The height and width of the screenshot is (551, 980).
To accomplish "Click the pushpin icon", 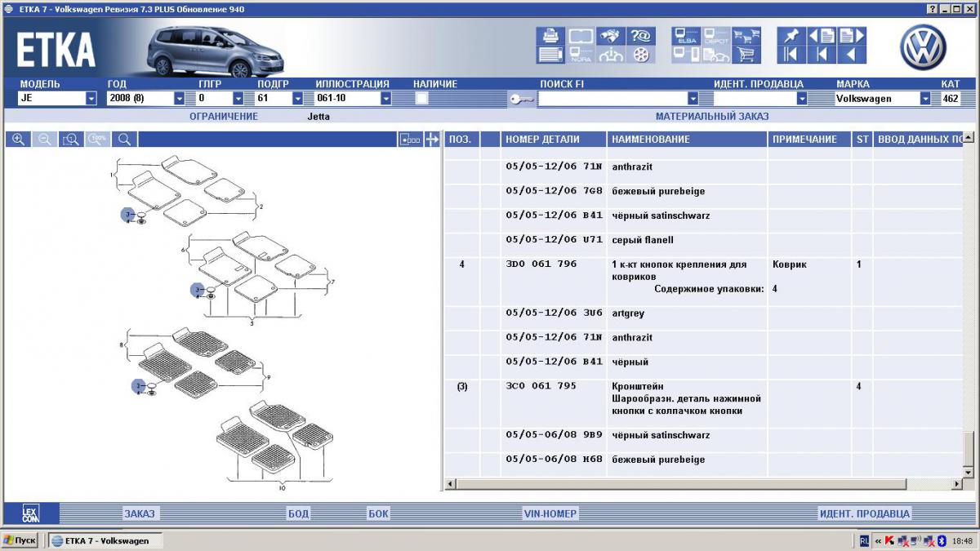I will point(791,36).
